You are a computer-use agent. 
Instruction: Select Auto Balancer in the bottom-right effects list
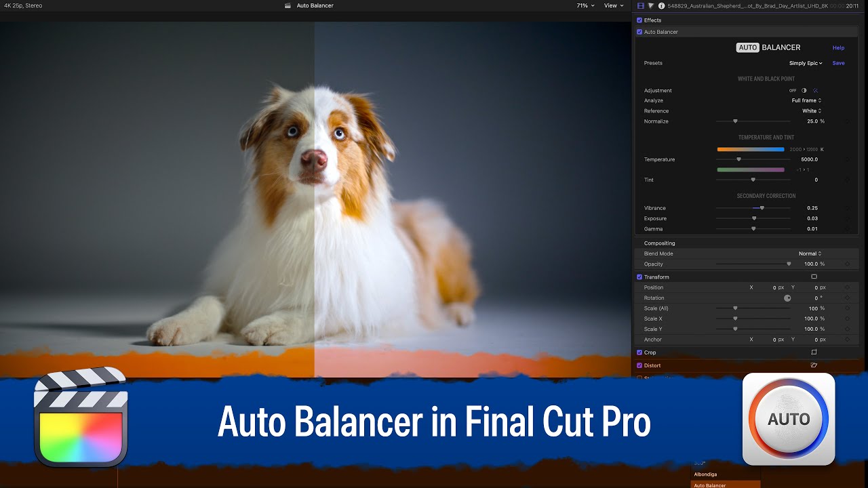[709, 485]
